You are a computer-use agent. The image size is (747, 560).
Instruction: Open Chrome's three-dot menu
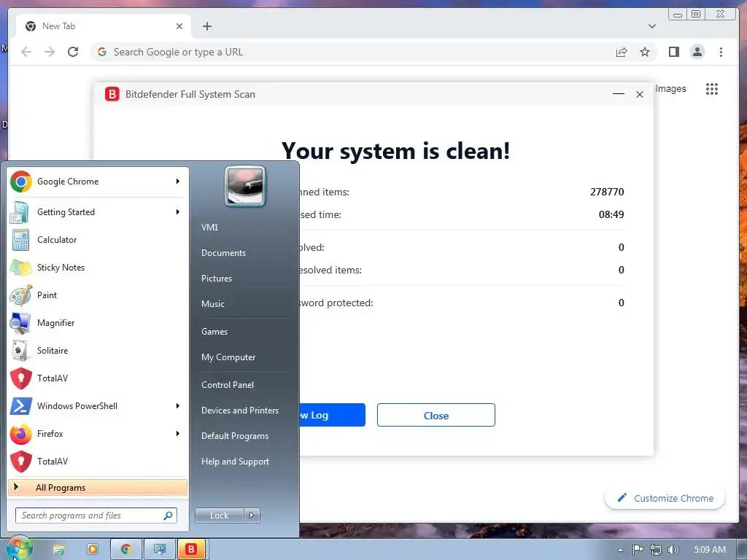click(x=721, y=52)
